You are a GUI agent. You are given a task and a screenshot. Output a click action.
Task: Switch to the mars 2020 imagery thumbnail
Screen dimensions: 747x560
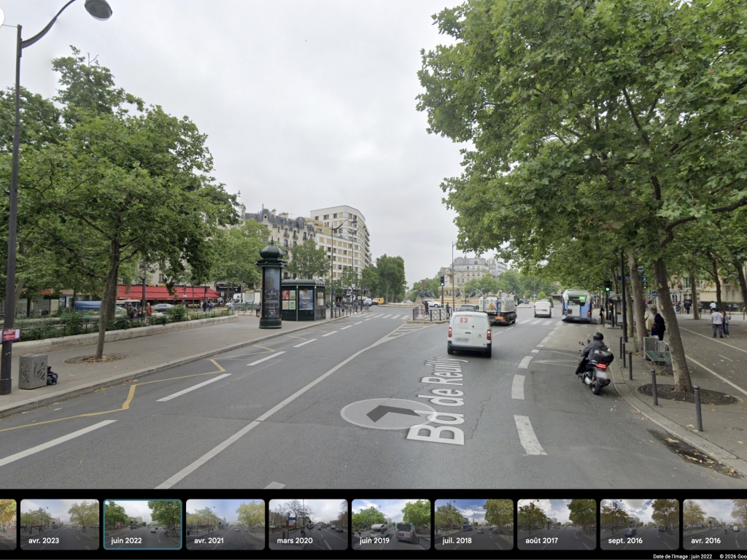click(308, 524)
